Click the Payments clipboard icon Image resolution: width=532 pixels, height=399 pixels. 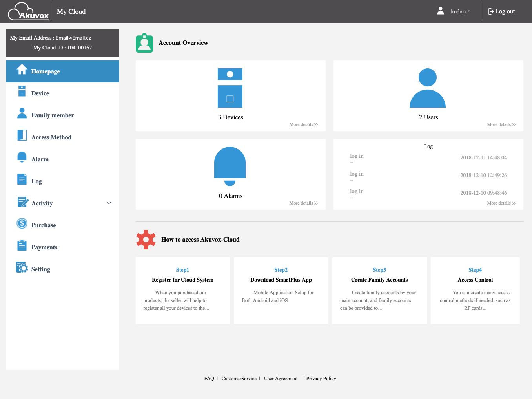pyautogui.click(x=22, y=245)
